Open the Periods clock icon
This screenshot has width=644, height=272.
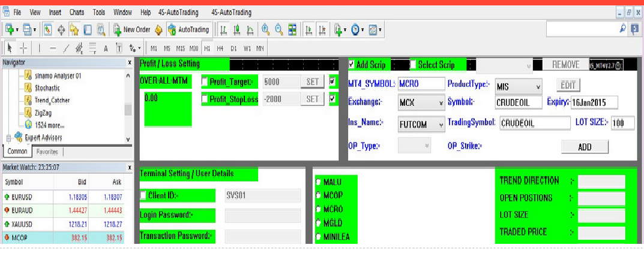point(356,29)
